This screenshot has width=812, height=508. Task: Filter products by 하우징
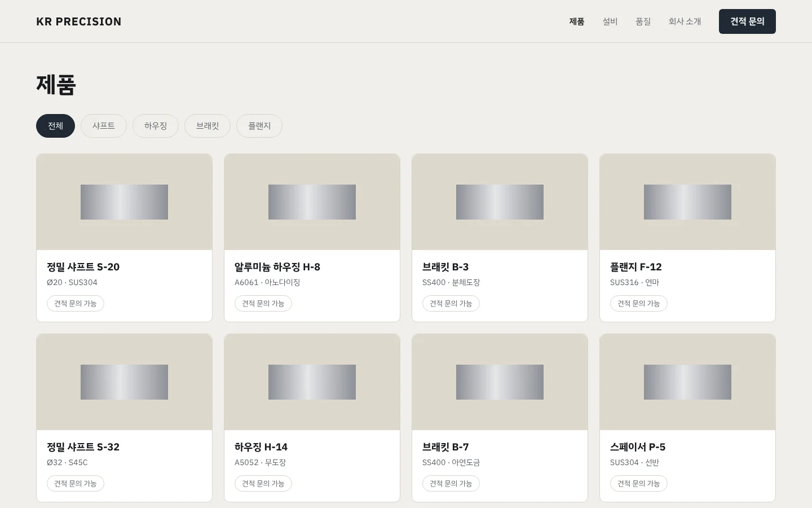click(156, 126)
